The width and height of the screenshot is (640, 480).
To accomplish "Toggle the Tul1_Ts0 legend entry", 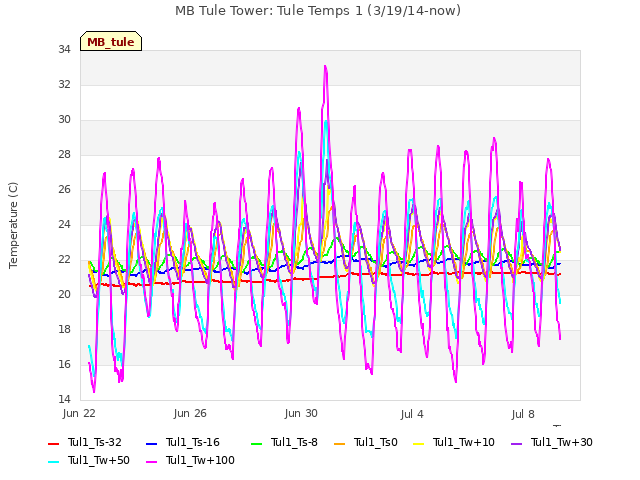I will click(366, 442).
